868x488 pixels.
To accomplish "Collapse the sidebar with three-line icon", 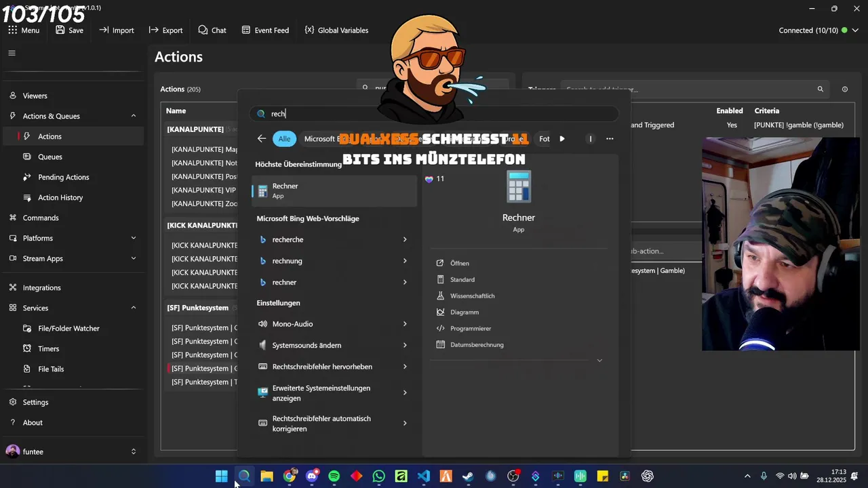I will (12, 53).
